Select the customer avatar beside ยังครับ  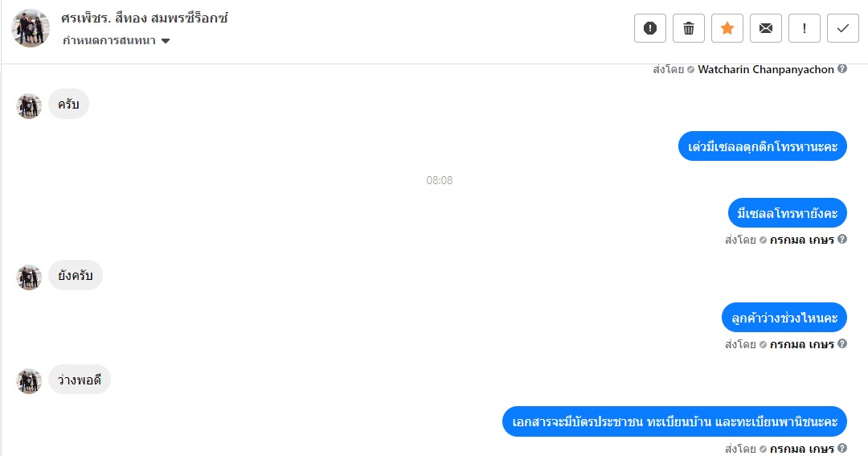pyautogui.click(x=29, y=277)
